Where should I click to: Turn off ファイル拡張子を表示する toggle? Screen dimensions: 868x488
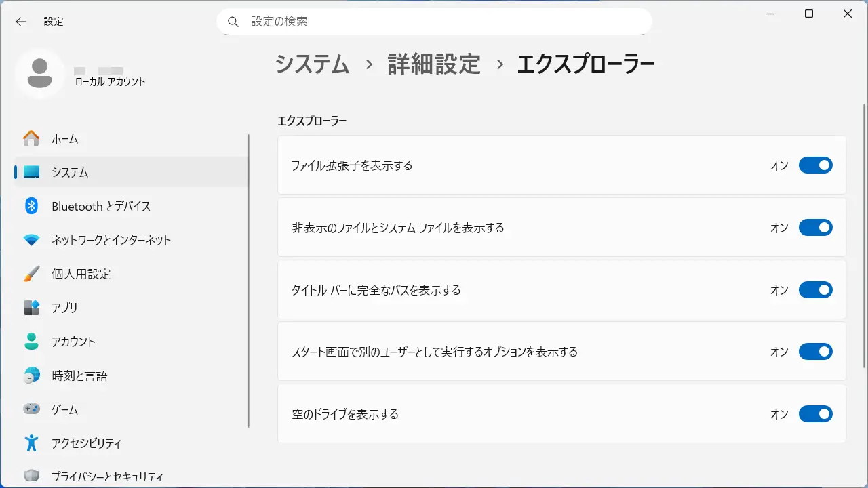[x=815, y=165]
